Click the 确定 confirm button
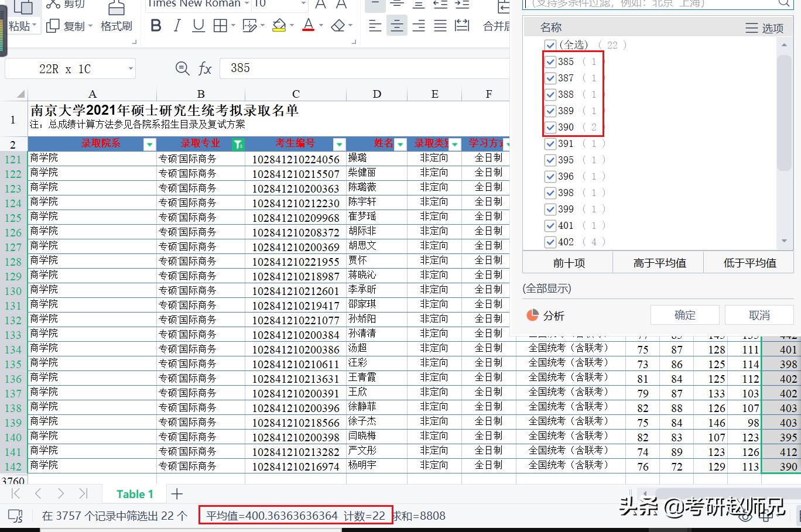The height and width of the screenshot is (532, 801). [x=684, y=315]
